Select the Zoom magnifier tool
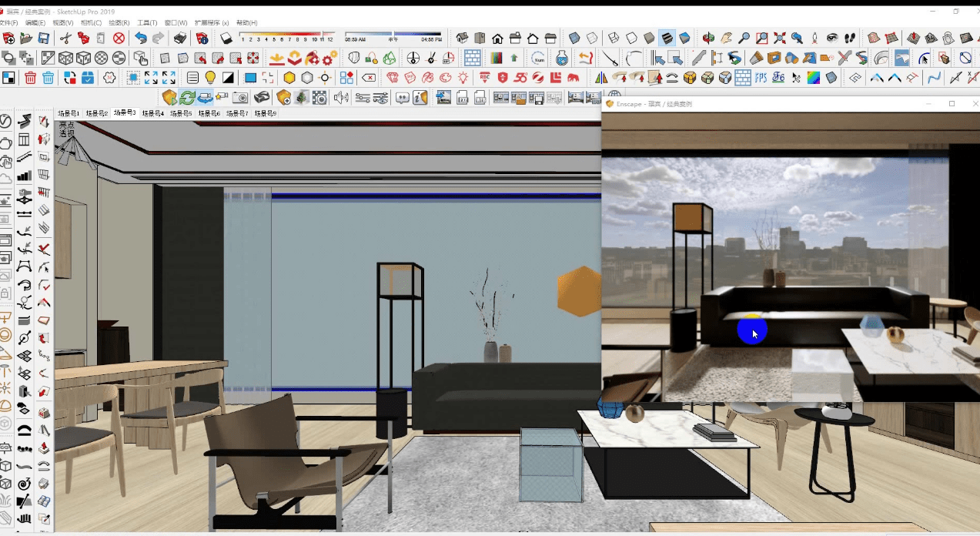This screenshot has height=536, width=980. [744, 38]
